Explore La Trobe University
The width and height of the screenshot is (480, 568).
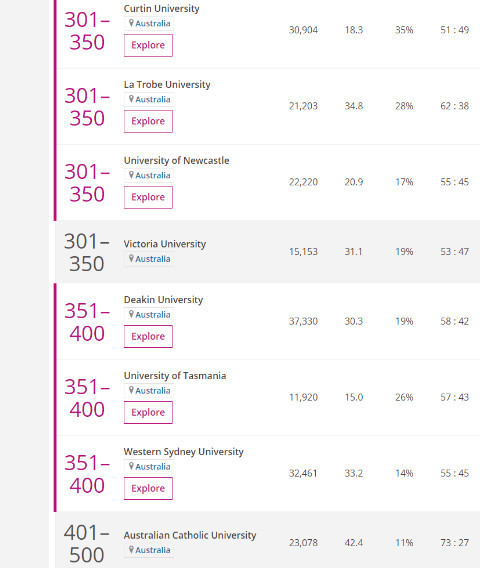pos(148,121)
